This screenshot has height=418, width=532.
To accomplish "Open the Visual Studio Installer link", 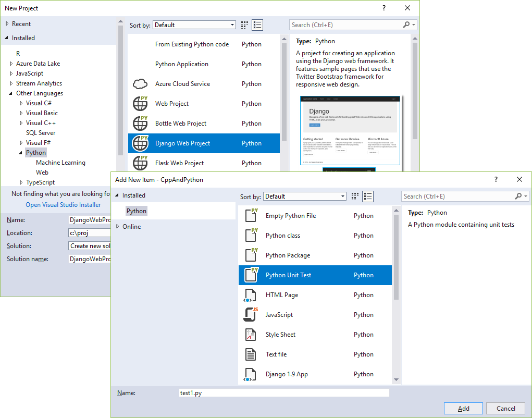I will point(63,204).
